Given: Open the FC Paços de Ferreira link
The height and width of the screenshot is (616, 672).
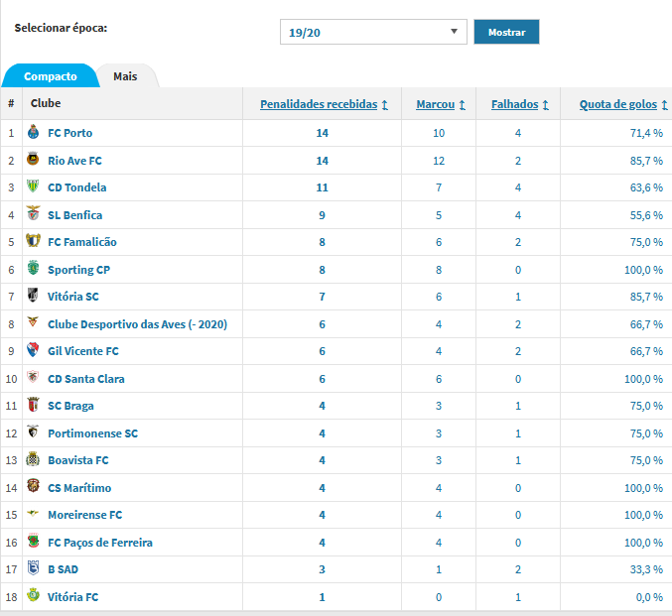Looking at the screenshot, I should pyautogui.click(x=100, y=543).
